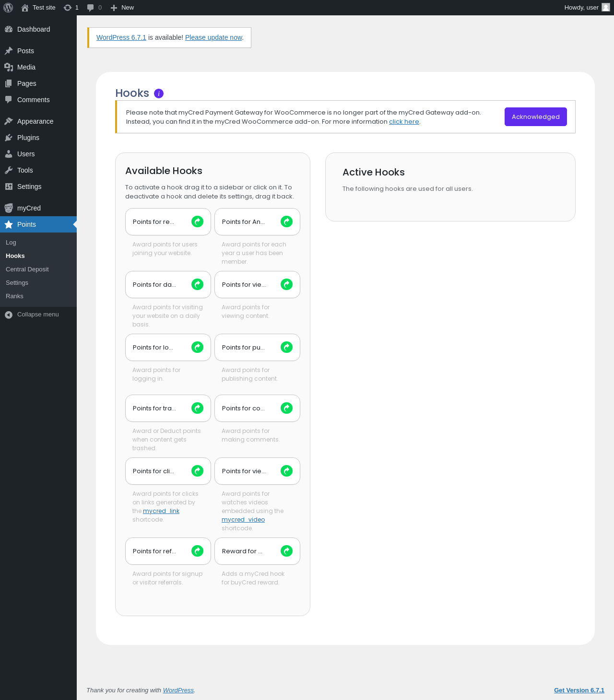The height and width of the screenshot is (700, 614).
Task: Click 'Howdy, user' account menu
Action: coord(587,8)
